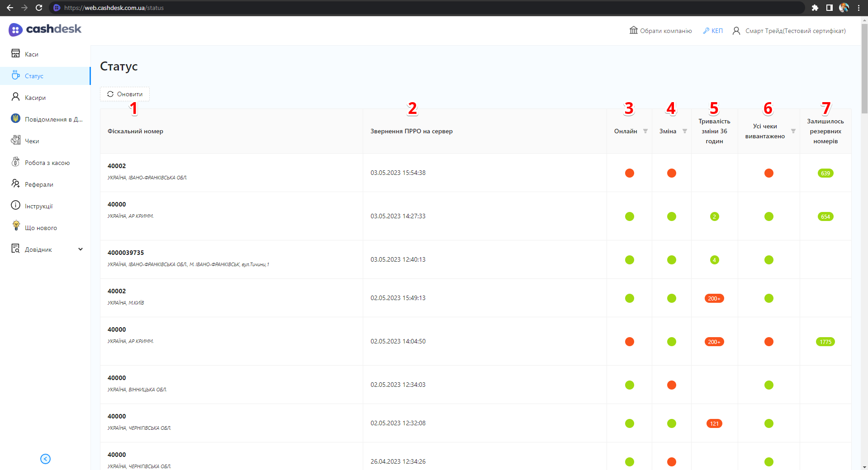Click the КЕП key icon
The height and width of the screenshot is (470, 868).
click(x=706, y=31)
